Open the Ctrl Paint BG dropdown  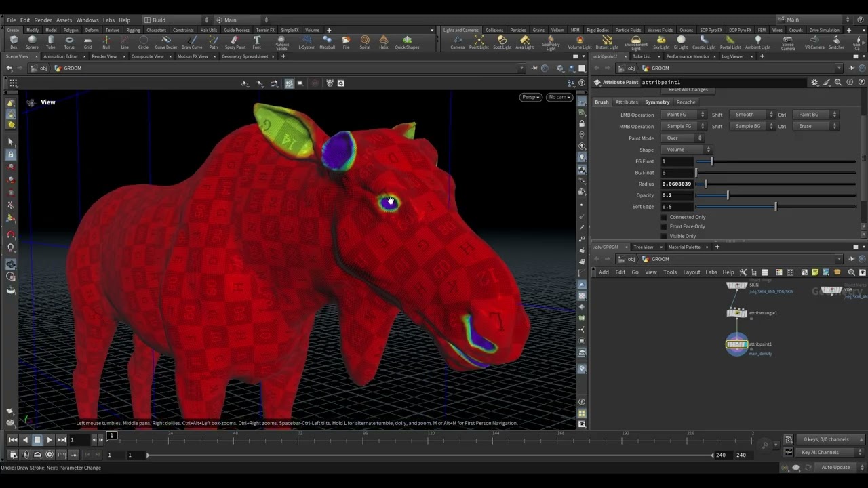(x=816, y=115)
